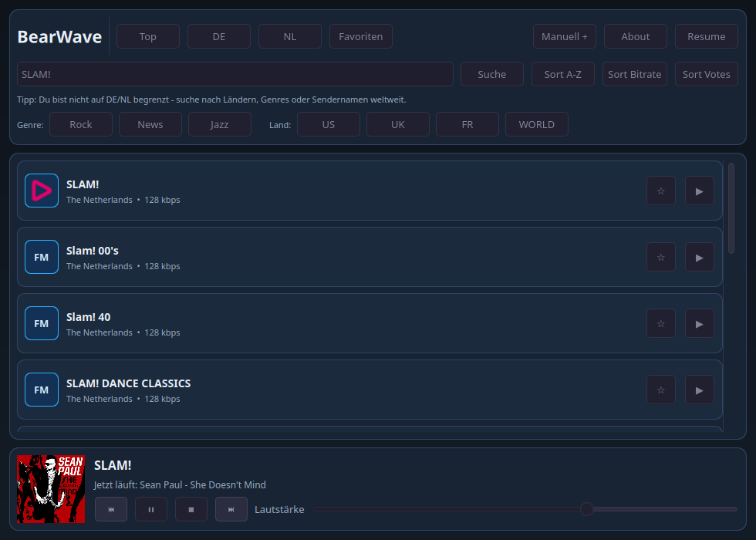
Task: Click the FM logo of Slam! 00's
Action: point(42,257)
